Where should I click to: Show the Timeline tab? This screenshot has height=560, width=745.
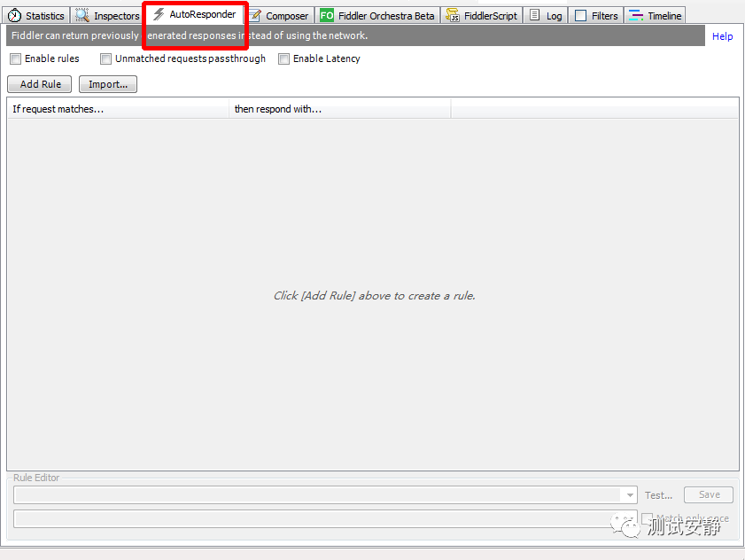tap(655, 15)
